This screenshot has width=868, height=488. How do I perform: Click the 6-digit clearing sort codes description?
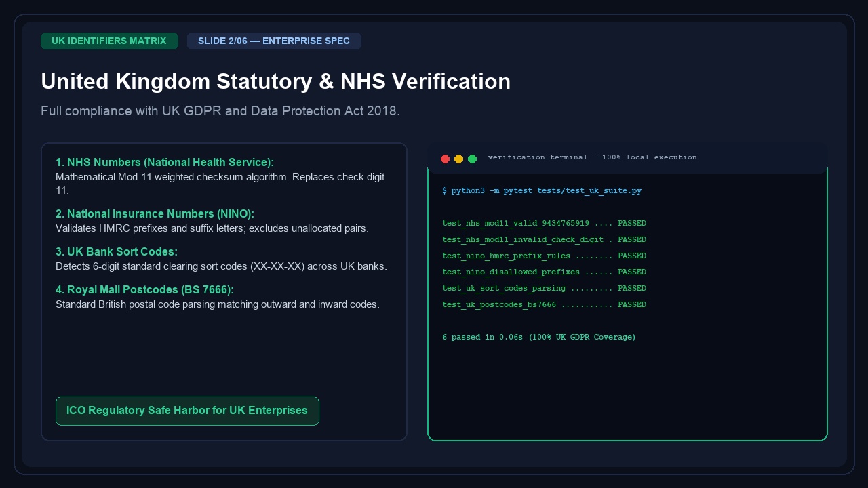coord(221,266)
